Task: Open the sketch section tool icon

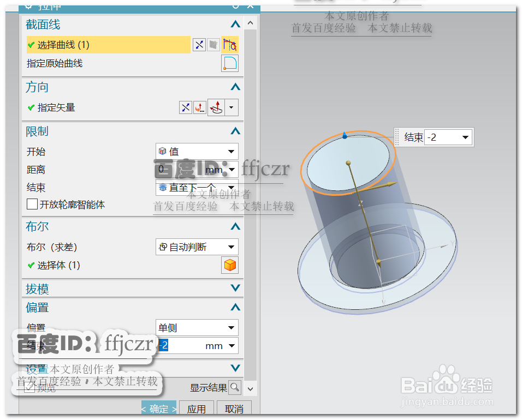Action: pyautogui.click(x=213, y=45)
